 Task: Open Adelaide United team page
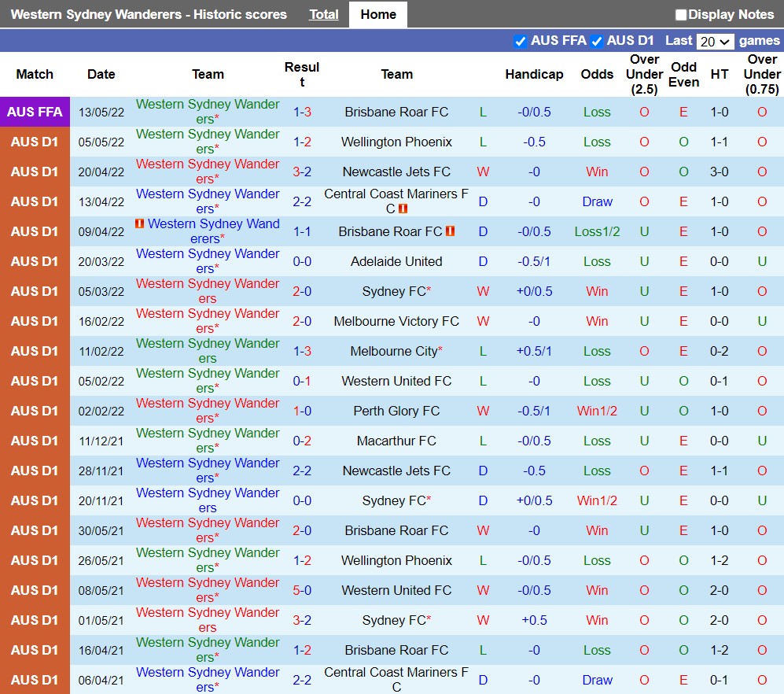tap(396, 261)
